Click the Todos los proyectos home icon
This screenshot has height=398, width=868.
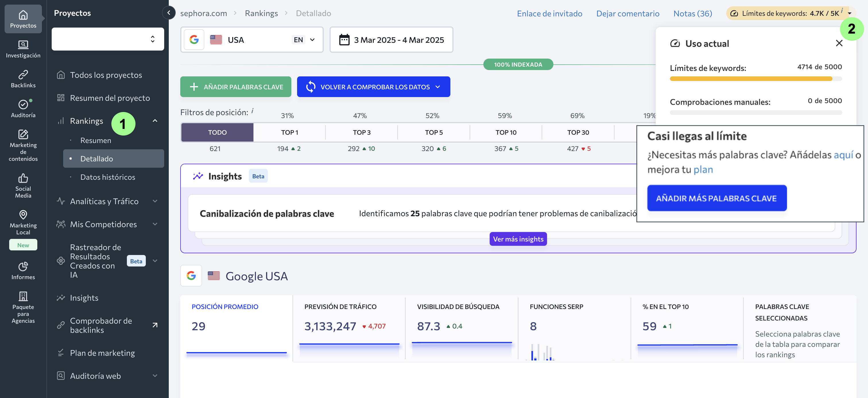coord(61,75)
